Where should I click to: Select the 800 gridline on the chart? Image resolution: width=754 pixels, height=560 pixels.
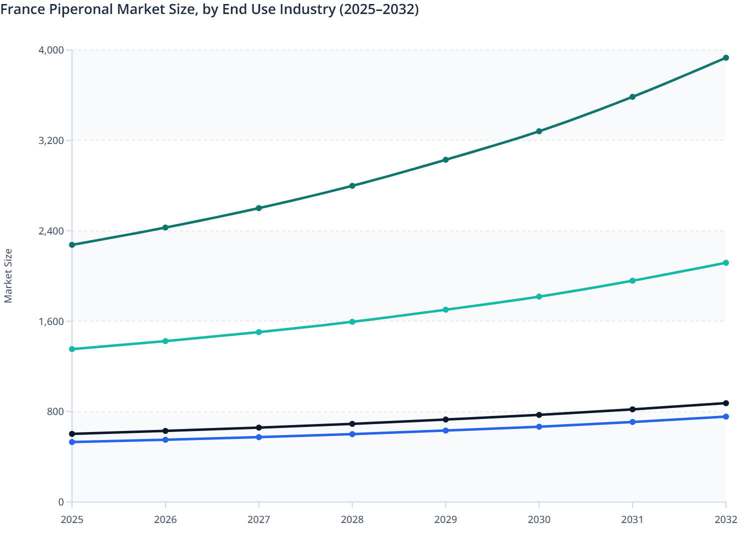(x=395, y=410)
